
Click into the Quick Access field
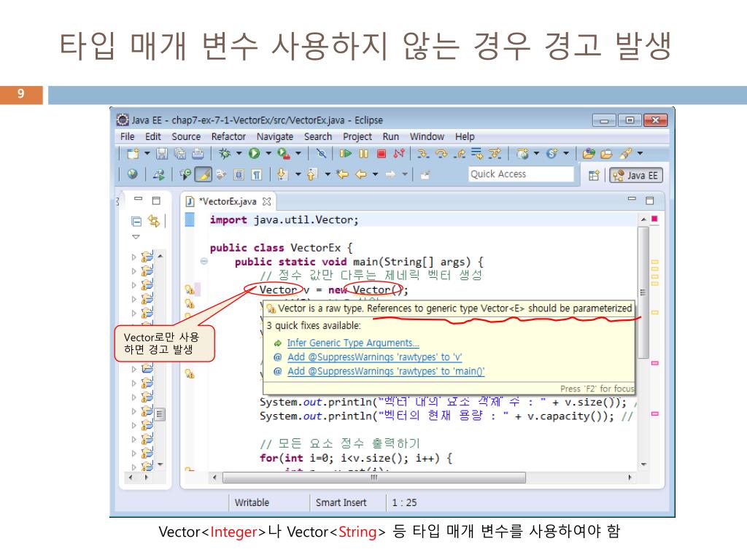point(521,174)
